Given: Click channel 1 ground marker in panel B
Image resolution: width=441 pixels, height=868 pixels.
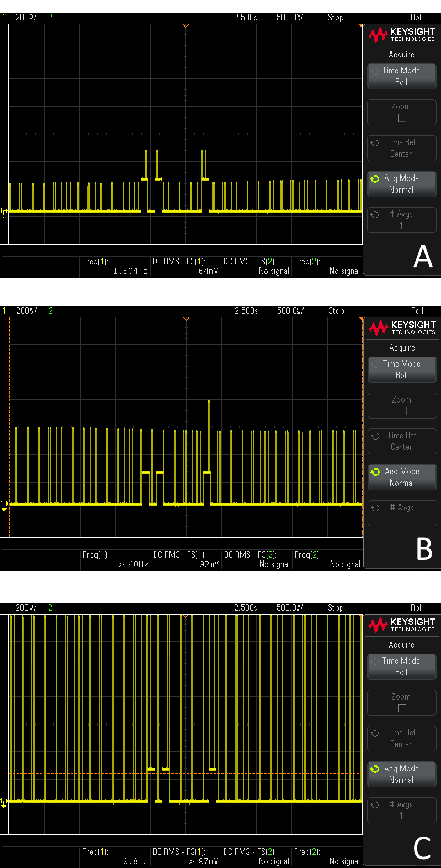Looking at the screenshot, I should point(4,505).
